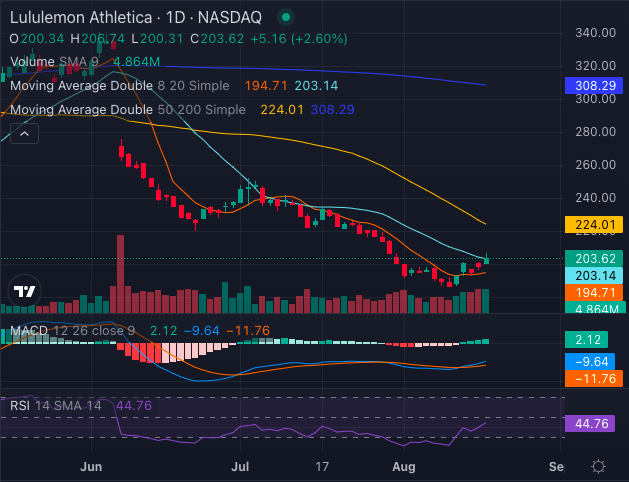Select the Lululemon Athletica symbol title
The height and width of the screenshot is (482, 629).
82,18
